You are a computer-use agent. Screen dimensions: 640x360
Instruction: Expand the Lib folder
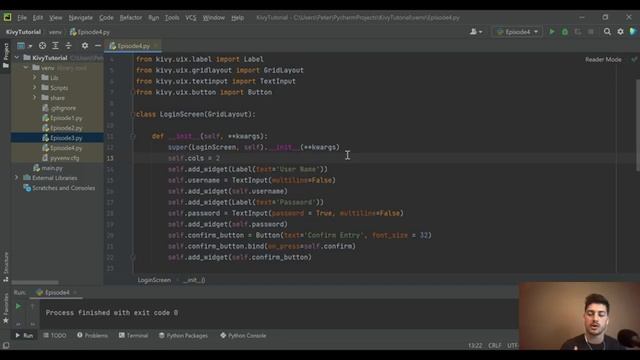pos(35,78)
